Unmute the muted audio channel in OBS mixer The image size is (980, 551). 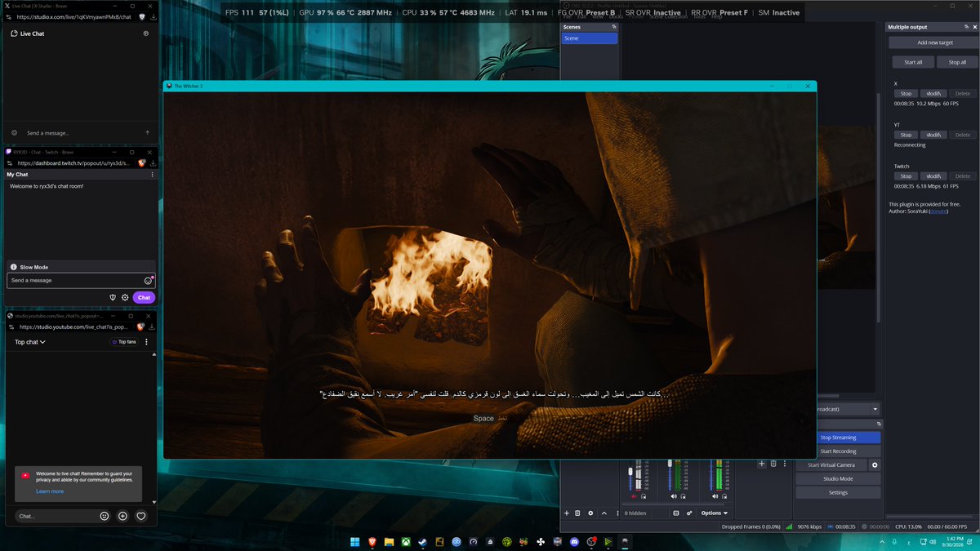pos(635,495)
